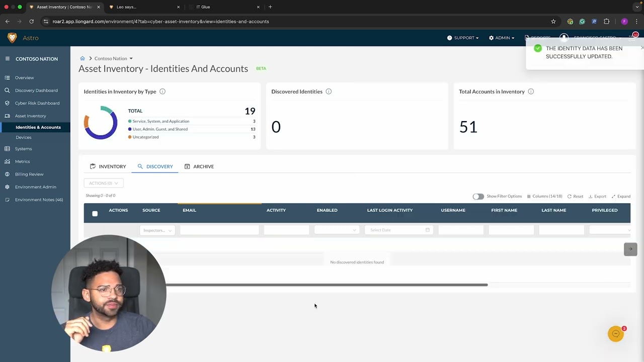
Task: Sort by Last Login Activity column header
Action: tap(390, 210)
